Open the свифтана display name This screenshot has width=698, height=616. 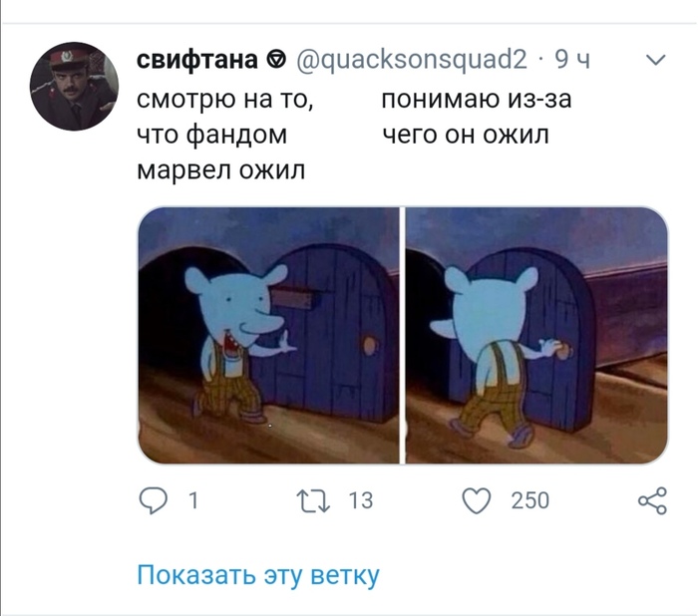197,59
